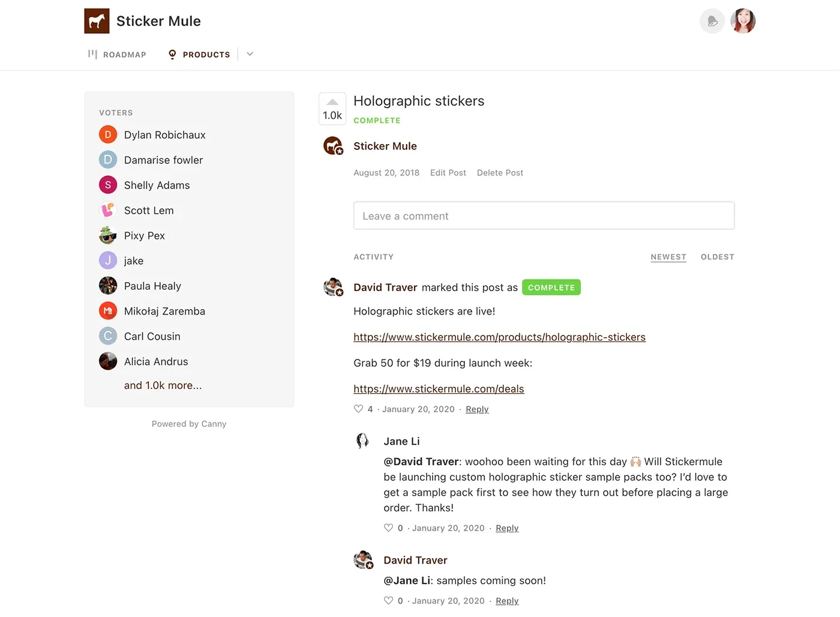Show more voters via 'and 1.0k more...'
The width and height of the screenshot is (840, 617).
click(163, 385)
